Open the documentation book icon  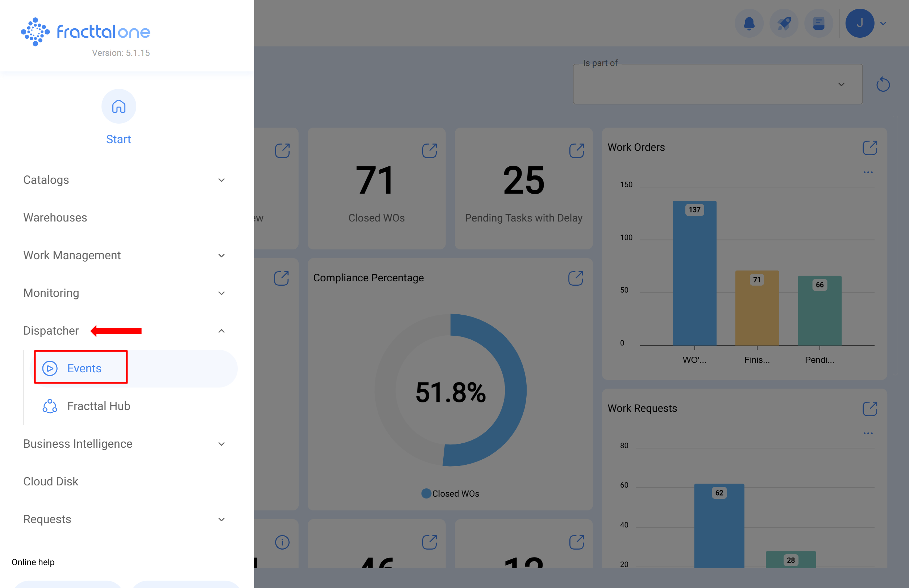(x=818, y=23)
